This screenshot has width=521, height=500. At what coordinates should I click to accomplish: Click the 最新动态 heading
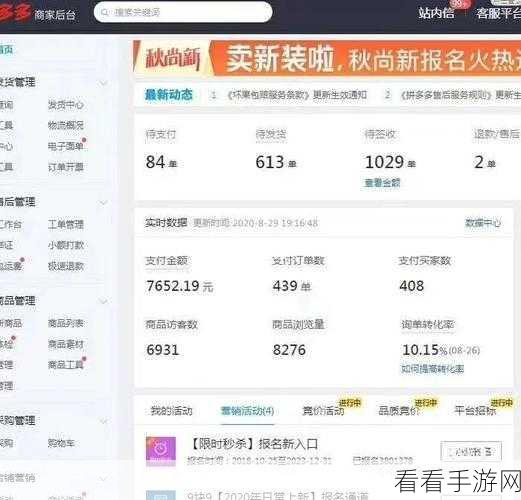[169, 95]
